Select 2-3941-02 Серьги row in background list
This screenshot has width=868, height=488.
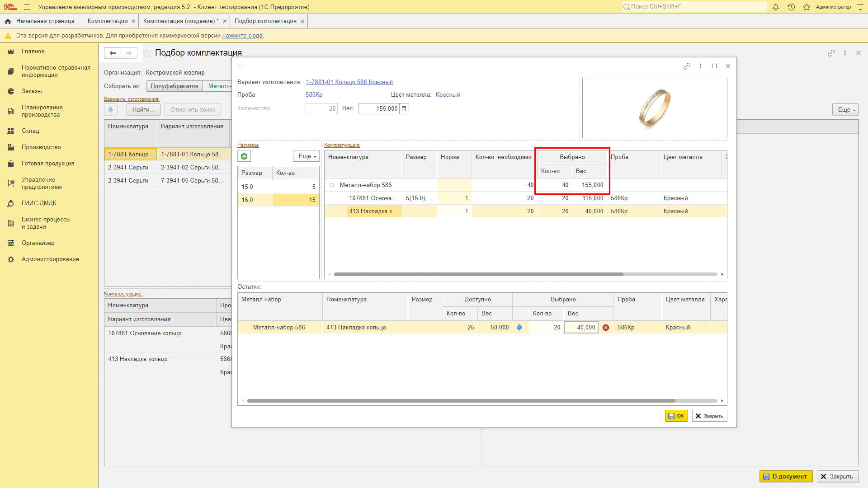coord(168,168)
